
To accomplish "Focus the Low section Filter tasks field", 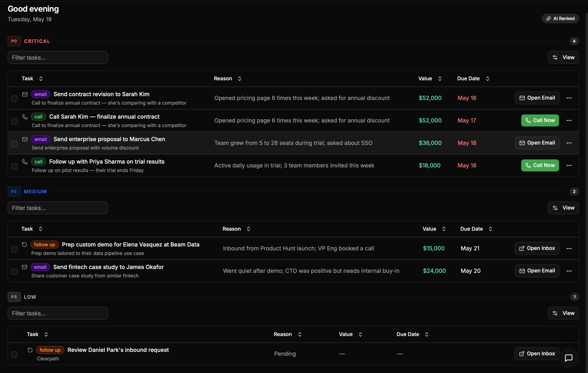I will [x=58, y=313].
